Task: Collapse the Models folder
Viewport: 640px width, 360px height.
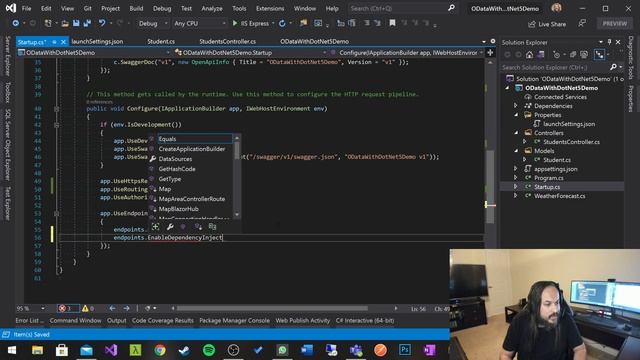Action: (x=516, y=151)
